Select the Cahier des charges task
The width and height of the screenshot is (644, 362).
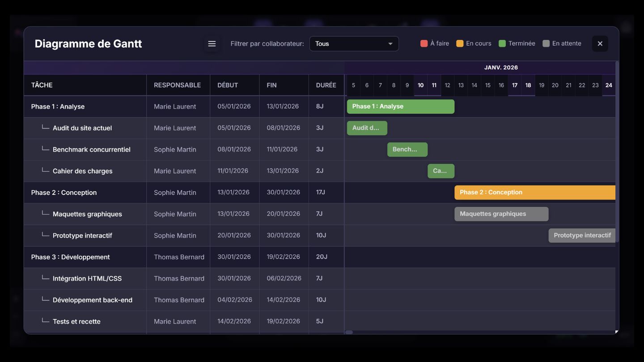pos(83,171)
